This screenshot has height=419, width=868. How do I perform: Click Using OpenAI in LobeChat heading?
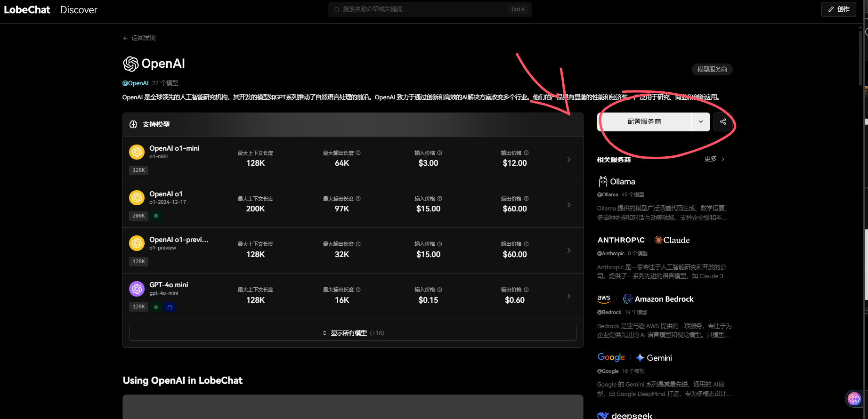[183, 380]
